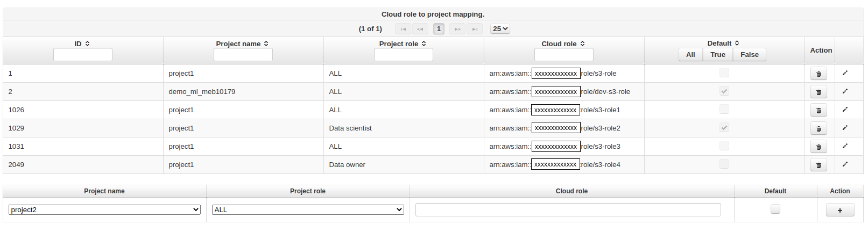The image size is (868, 232).
Task: Sort by Cloud role column
Action: click(582, 44)
